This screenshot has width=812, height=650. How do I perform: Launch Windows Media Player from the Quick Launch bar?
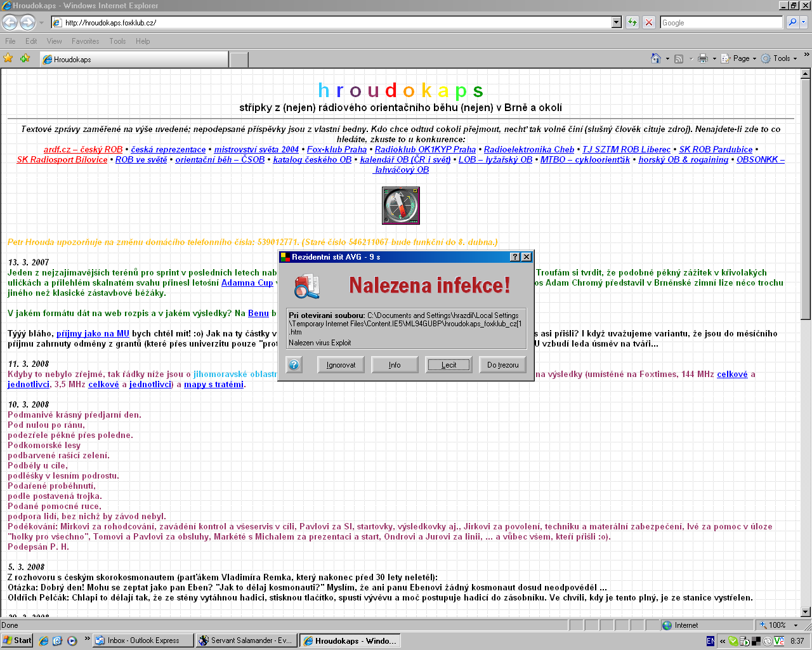pos(72,640)
